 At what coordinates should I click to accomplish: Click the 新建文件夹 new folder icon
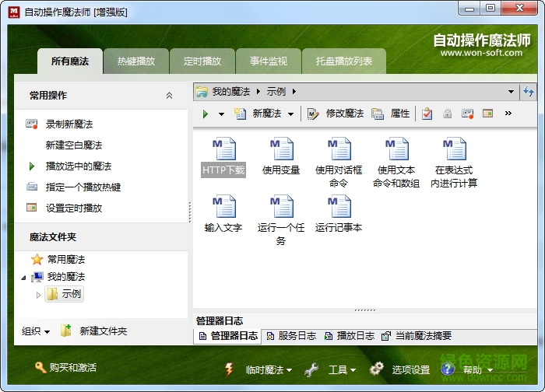point(67,331)
